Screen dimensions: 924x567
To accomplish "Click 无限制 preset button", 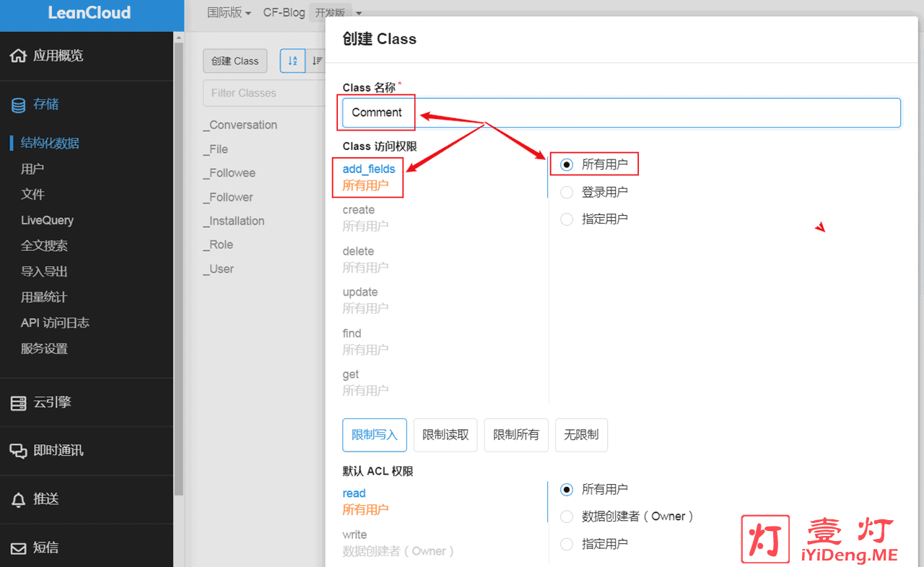I will coord(581,435).
